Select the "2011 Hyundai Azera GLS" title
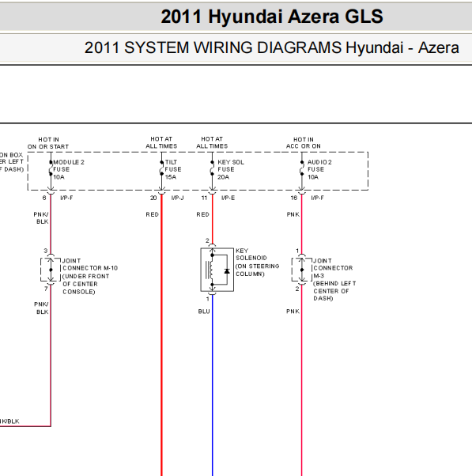This screenshot has height=476, width=472. tap(272, 17)
